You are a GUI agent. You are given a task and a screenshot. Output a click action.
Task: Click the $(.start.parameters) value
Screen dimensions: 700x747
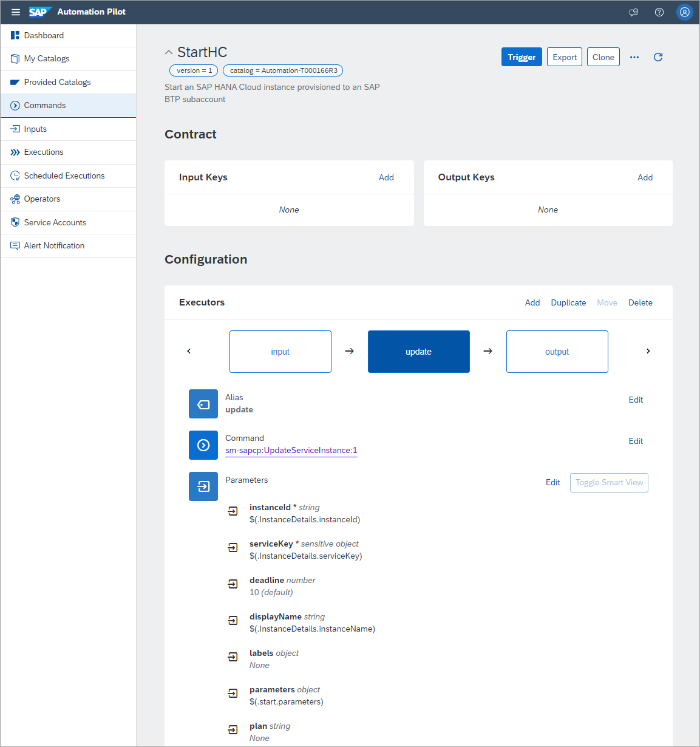[286, 701]
